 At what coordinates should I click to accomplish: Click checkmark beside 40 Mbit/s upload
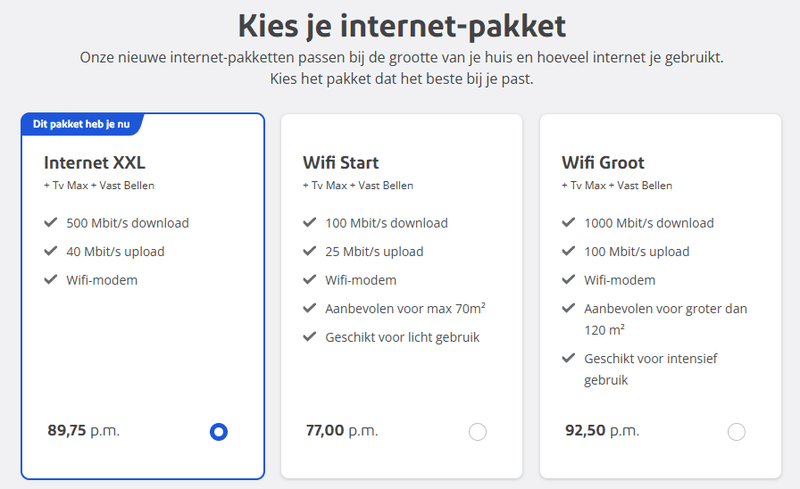coord(51,251)
